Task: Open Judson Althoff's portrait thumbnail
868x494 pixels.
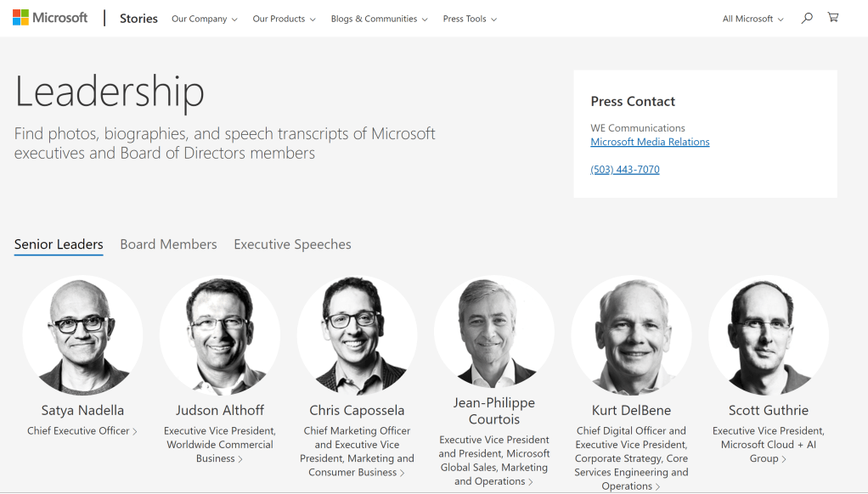Action: tap(220, 335)
